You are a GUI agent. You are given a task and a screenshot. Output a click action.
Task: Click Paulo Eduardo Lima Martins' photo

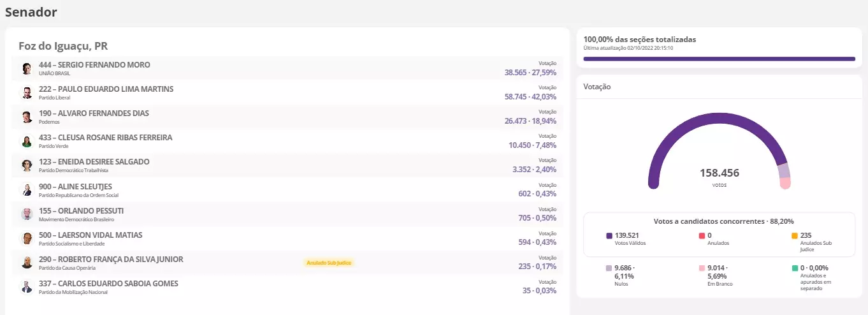[27, 92]
